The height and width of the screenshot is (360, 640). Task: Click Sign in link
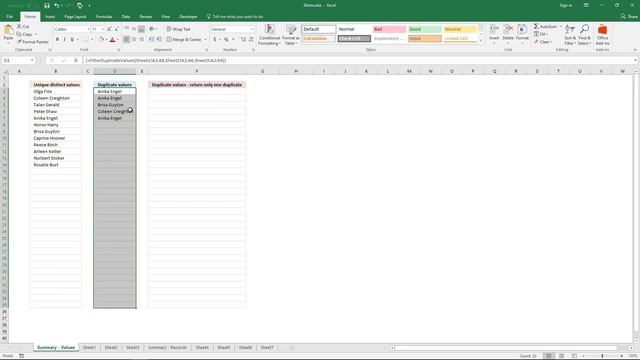pyautogui.click(x=566, y=5)
